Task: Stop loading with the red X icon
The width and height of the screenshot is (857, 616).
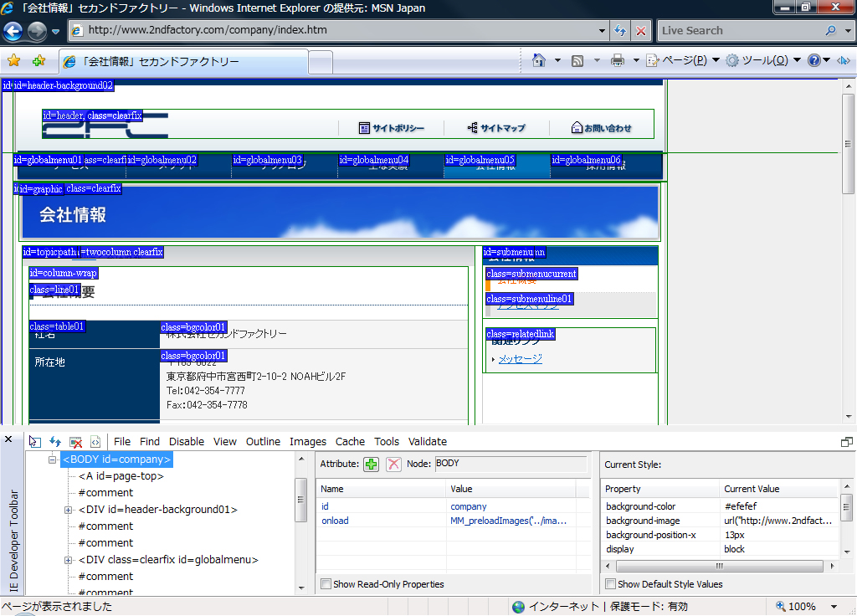Action: [641, 31]
